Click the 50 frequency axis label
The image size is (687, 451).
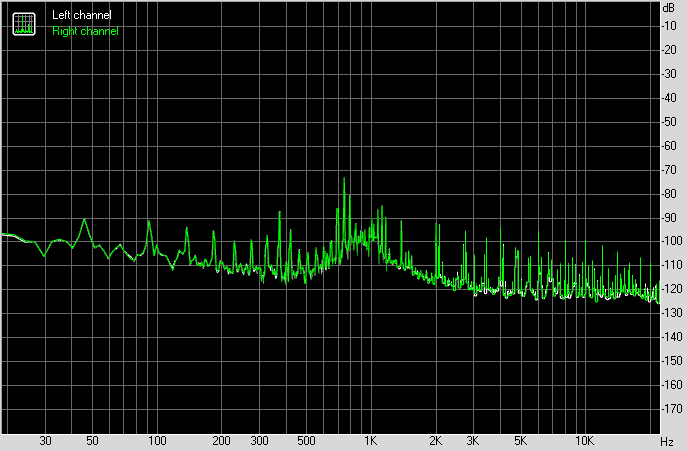[x=92, y=440]
